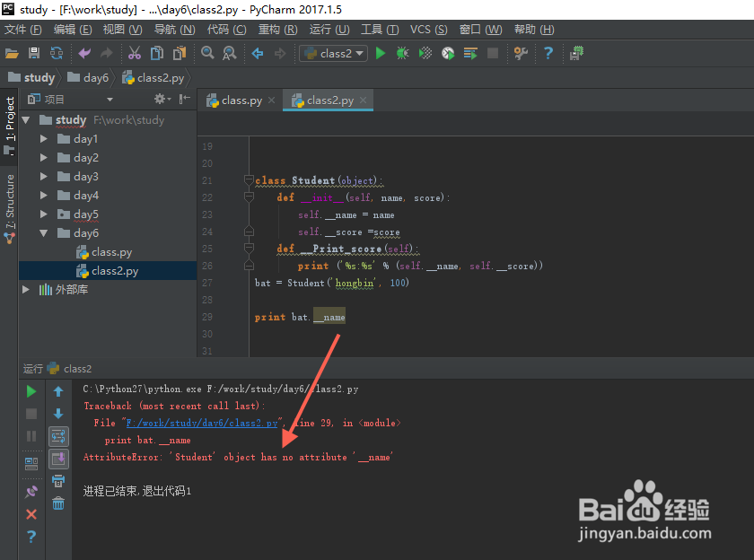The width and height of the screenshot is (754, 560).
Task: Collapse the study root folder
Action: [x=26, y=119]
